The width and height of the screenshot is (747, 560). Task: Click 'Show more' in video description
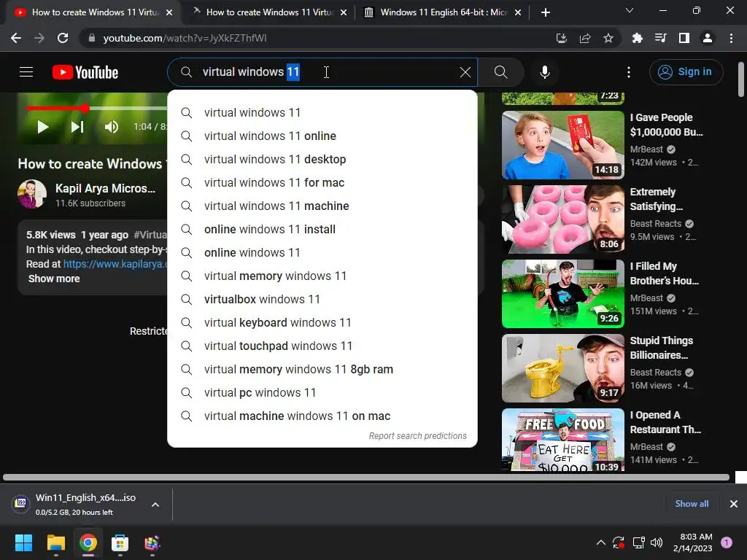(54, 279)
